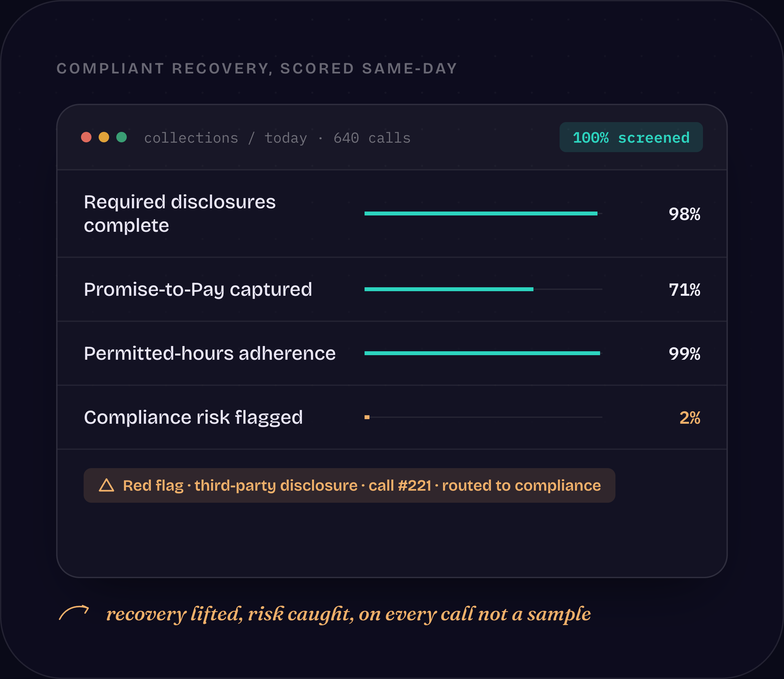Click the orange 2% value
The width and height of the screenshot is (784, 679).
690,418
